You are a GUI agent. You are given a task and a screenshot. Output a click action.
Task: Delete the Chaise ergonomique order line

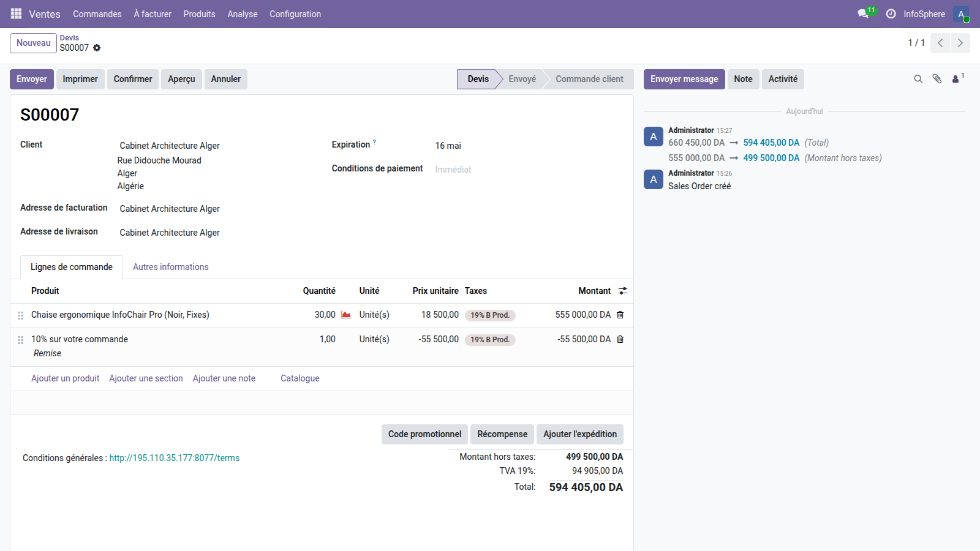620,315
